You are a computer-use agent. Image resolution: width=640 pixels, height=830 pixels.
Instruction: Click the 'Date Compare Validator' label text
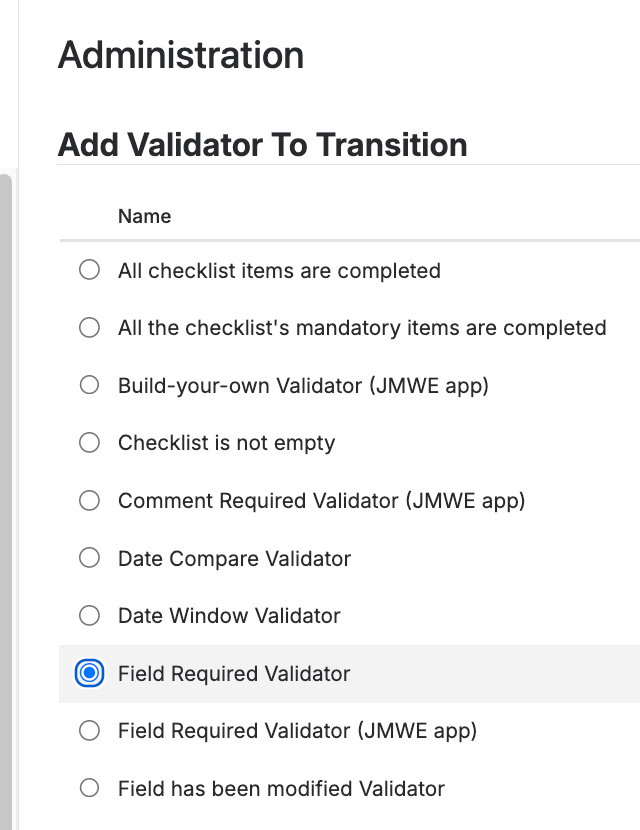234,558
